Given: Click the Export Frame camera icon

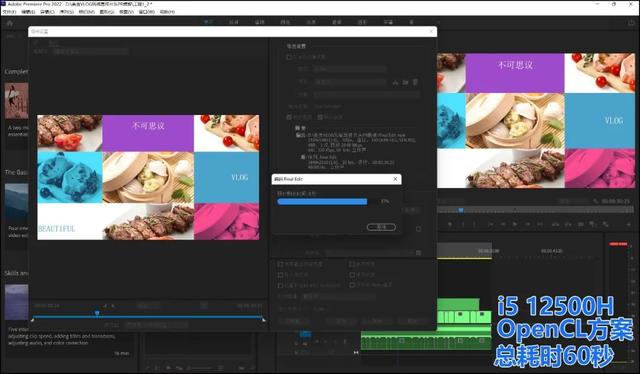Looking at the screenshot, I should (580, 224).
